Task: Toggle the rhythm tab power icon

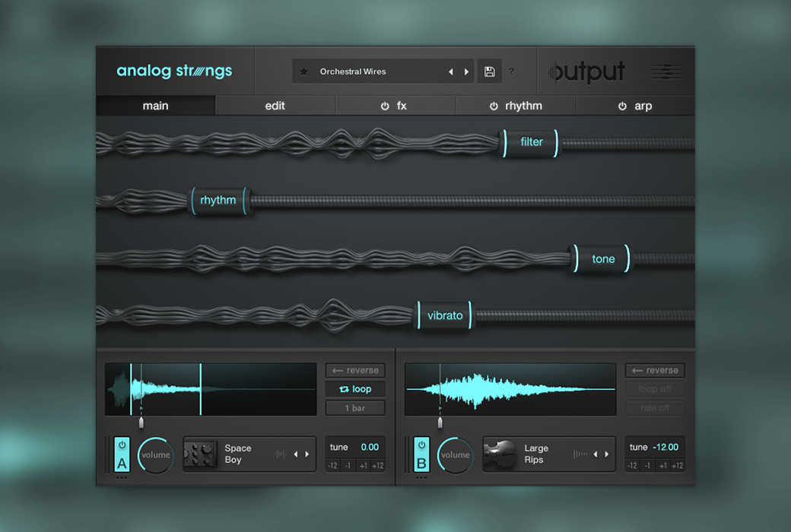Action: [494, 106]
